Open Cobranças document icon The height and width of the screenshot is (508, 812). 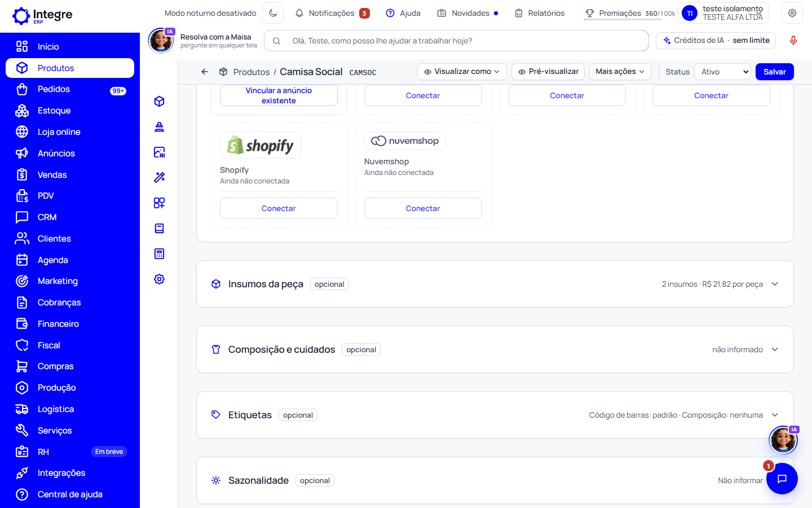tap(22, 303)
